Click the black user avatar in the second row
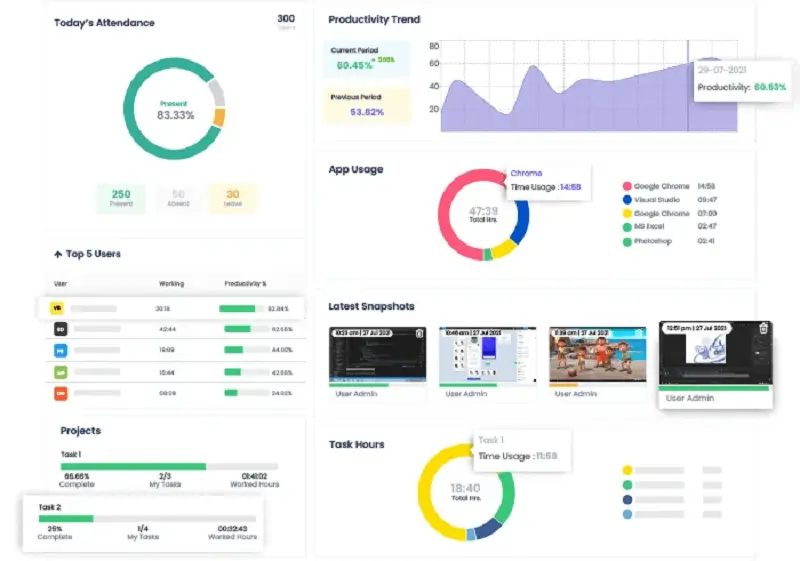 [x=61, y=328]
